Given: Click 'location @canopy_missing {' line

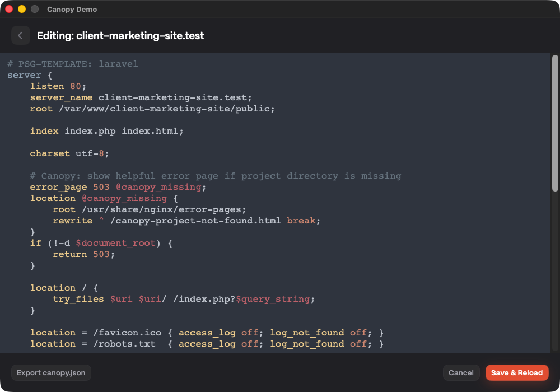Looking at the screenshot, I should tap(104, 198).
